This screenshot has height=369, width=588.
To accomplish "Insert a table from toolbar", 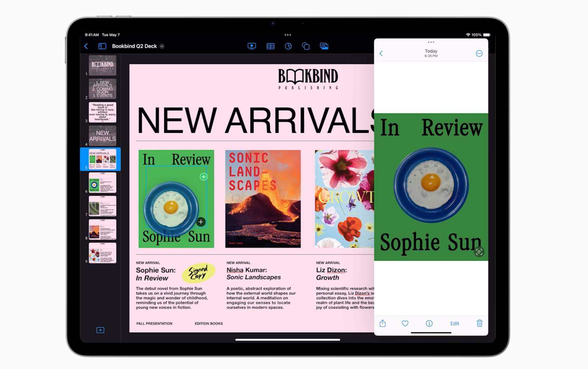I will pyautogui.click(x=270, y=46).
